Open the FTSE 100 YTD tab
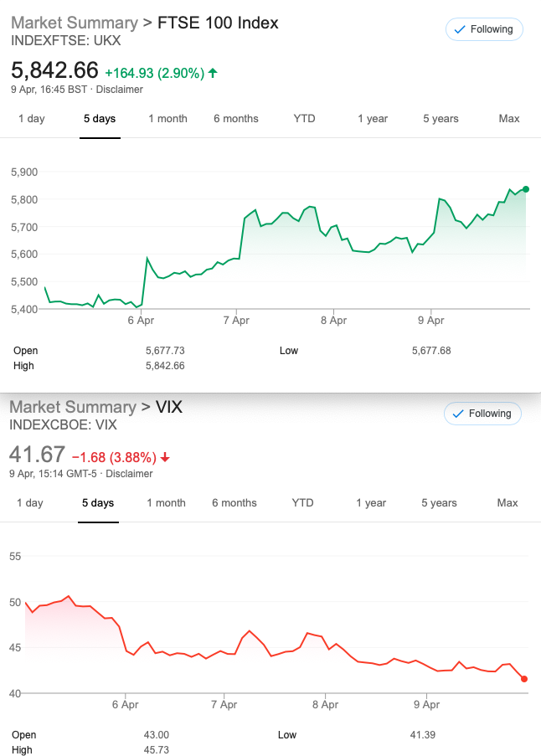This screenshot has width=541, height=756. 304,119
